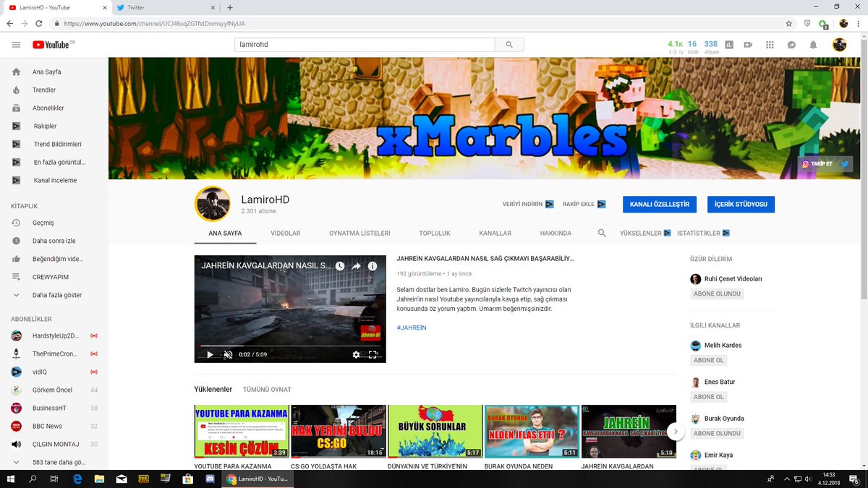The height and width of the screenshot is (488, 868).
Task: Open Chrome three-dot menu
Action: 859,23
